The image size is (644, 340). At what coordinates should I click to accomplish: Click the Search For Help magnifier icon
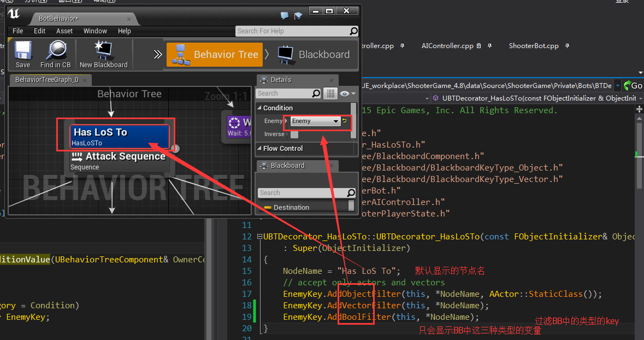(x=353, y=31)
